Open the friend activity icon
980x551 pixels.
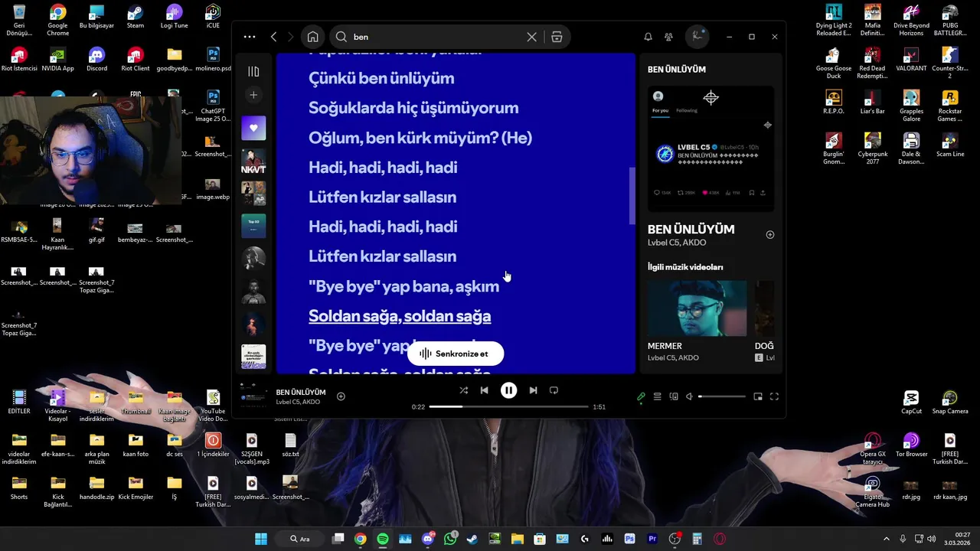click(x=668, y=37)
